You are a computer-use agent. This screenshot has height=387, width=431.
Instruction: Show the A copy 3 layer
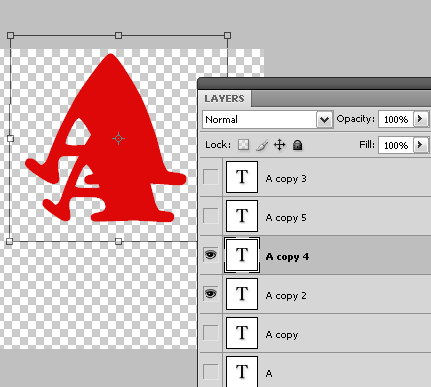click(211, 177)
